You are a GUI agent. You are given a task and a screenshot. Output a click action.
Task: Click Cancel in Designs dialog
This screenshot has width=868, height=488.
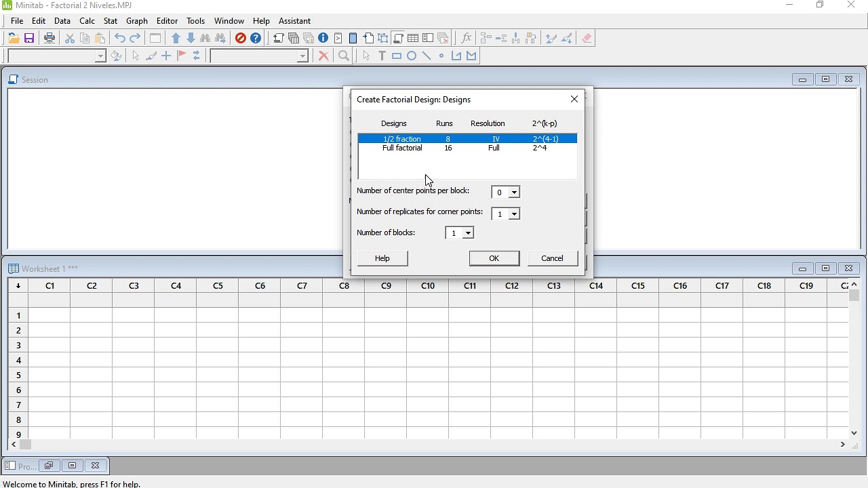tap(553, 258)
